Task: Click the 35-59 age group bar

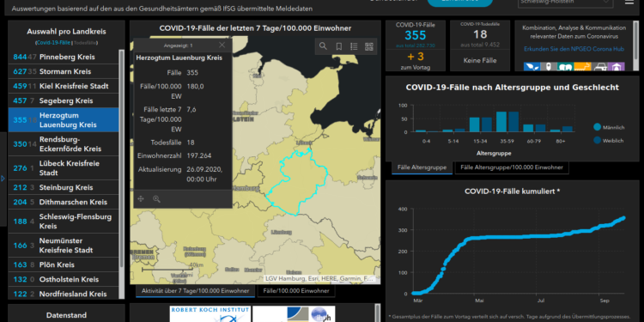Action: point(501,122)
